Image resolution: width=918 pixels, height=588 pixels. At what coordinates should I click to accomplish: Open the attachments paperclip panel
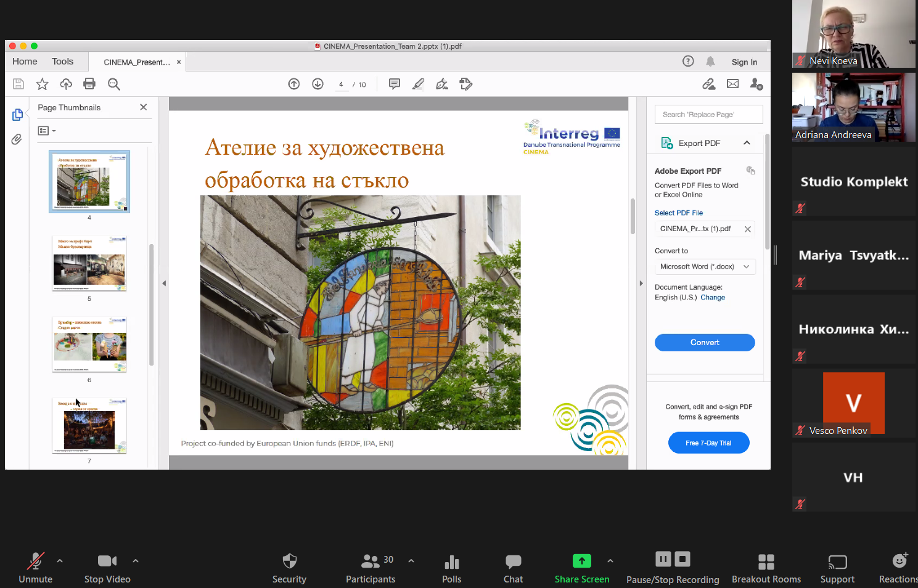pyautogui.click(x=17, y=139)
